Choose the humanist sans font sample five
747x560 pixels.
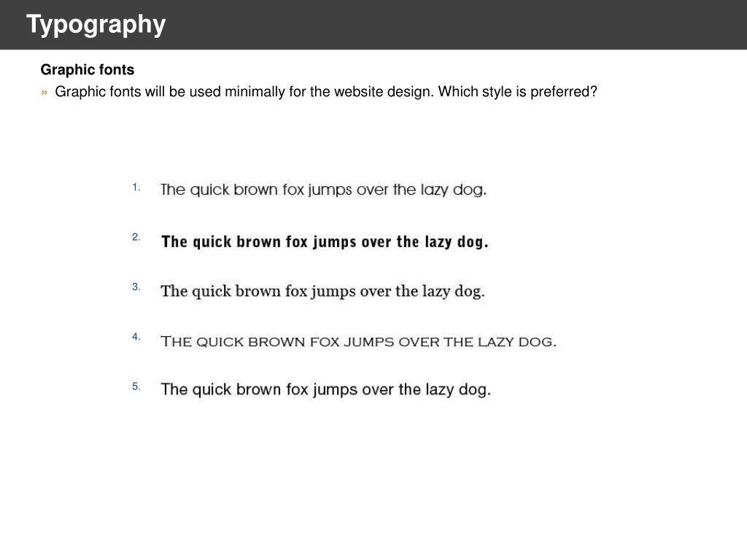coord(325,389)
